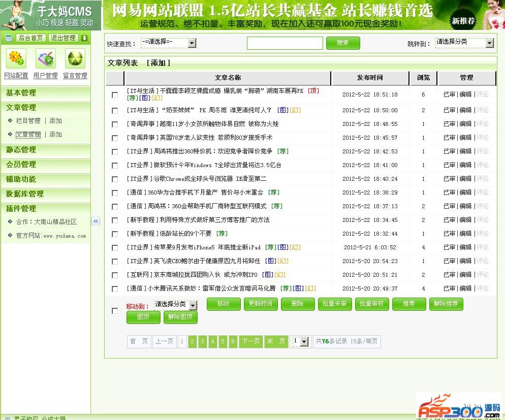This screenshot has height=420, width=505.
Task: Go to page 3 in pagination
Action: coord(203,342)
